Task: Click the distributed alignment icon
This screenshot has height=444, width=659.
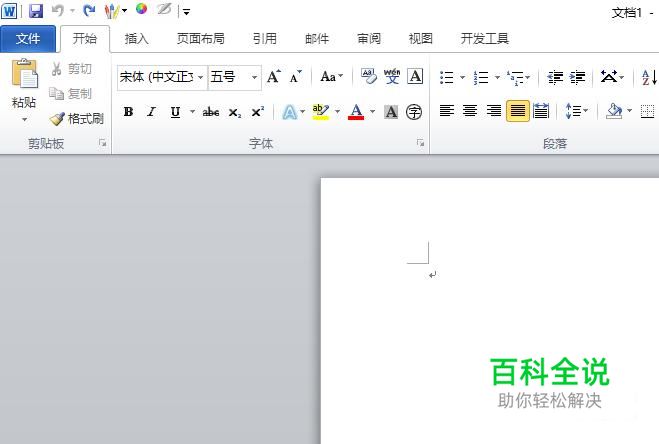Action: (541, 111)
